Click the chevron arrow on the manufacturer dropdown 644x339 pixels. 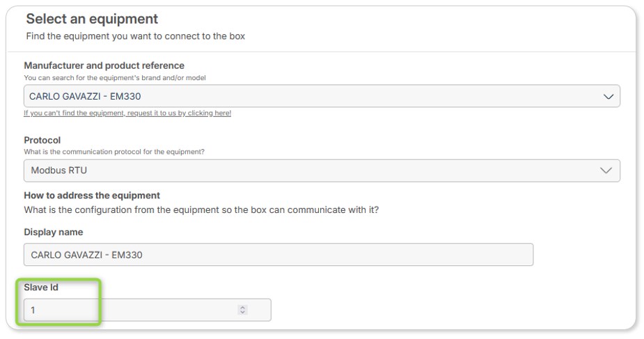click(x=608, y=97)
